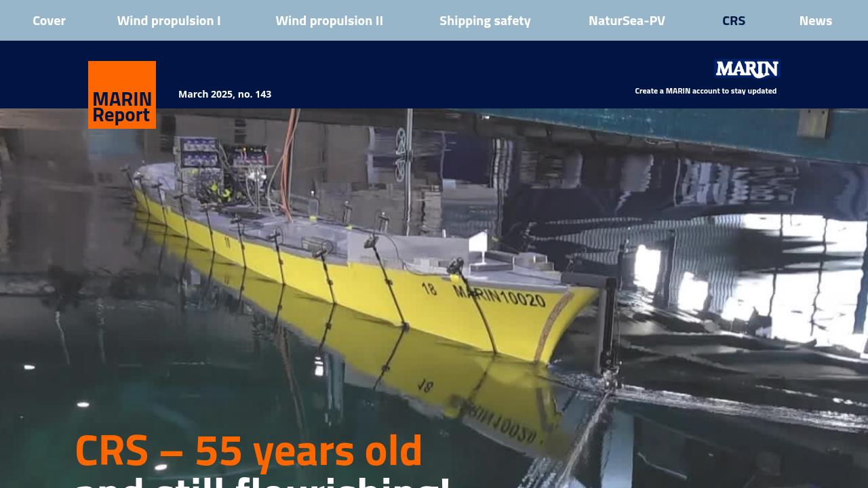Viewport: 868px width, 488px height.
Task: Select the highlighted CRS tab
Action: tap(734, 20)
